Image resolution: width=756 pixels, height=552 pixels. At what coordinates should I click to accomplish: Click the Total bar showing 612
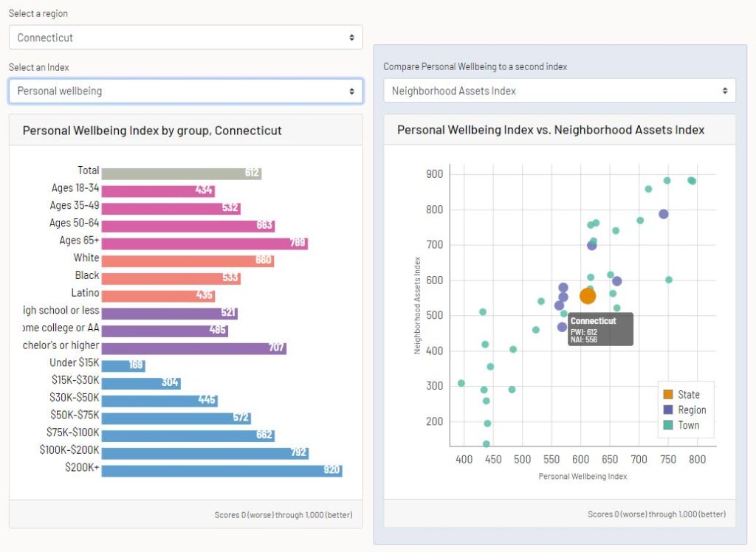click(x=181, y=173)
